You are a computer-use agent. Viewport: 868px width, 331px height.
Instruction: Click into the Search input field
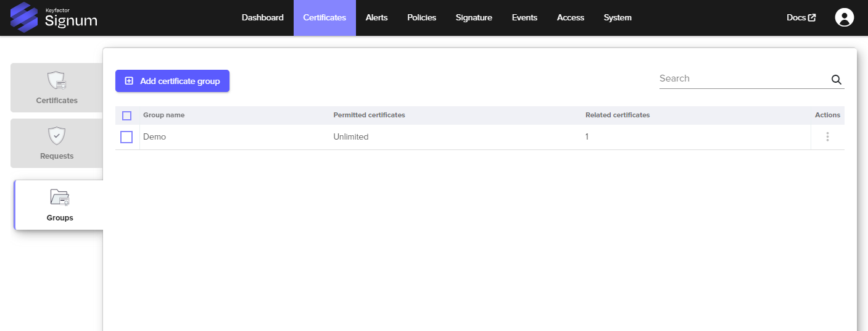(740, 78)
